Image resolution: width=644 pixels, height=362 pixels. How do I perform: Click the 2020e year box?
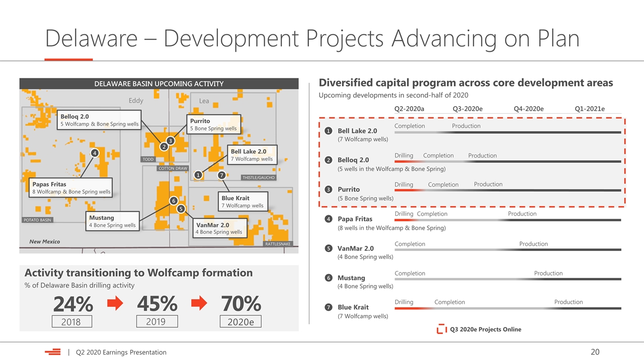pyautogui.click(x=241, y=321)
